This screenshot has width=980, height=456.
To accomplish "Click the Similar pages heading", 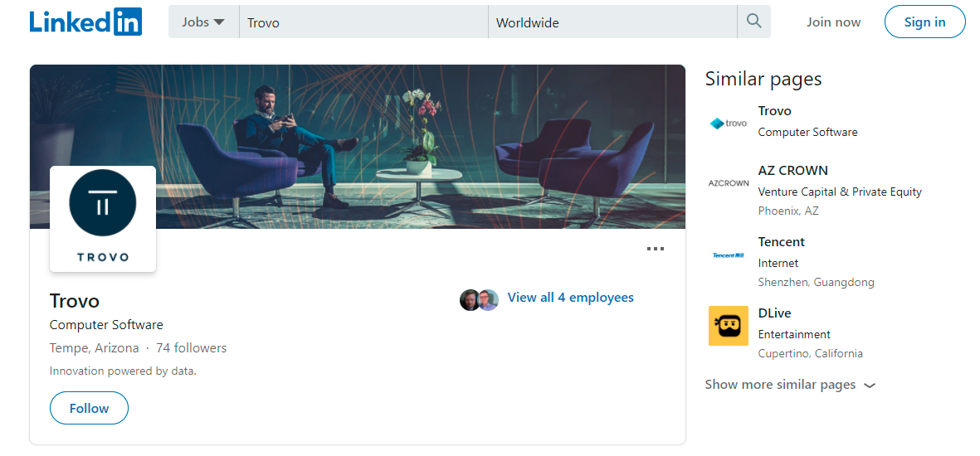I will pyautogui.click(x=763, y=79).
